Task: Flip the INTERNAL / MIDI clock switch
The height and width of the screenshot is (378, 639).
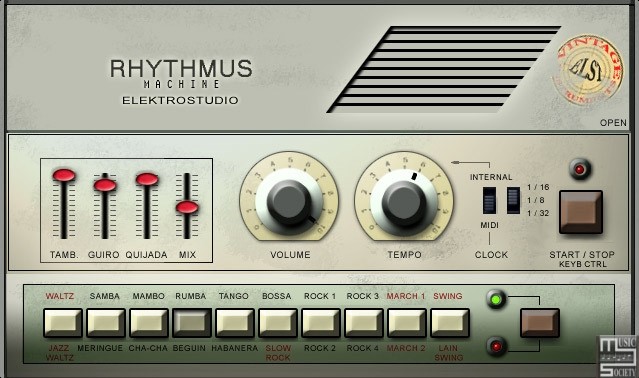Action: pyautogui.click(x=489, y=200)
